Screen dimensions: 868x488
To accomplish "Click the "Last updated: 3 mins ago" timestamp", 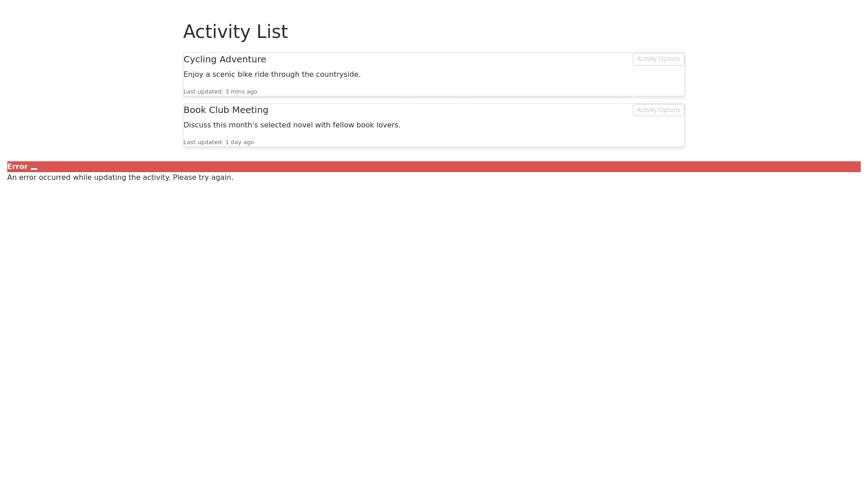I will pos(220,92).
